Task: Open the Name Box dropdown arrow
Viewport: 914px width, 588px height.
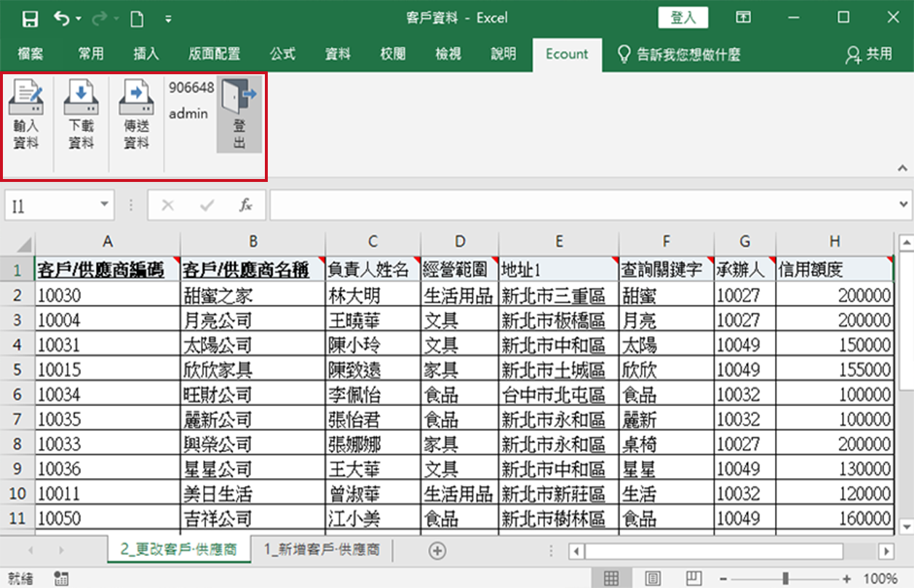Action: pos(104,205)
